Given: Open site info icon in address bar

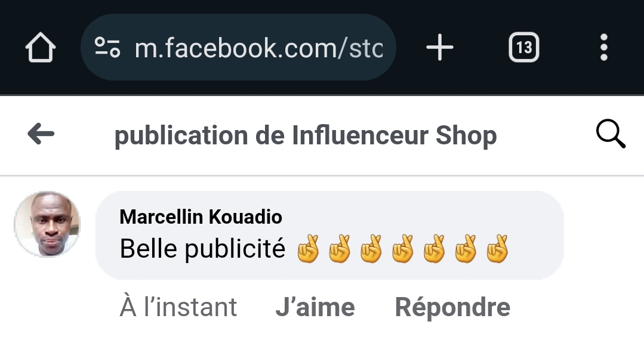Looking at the screenshot, I should click(108, 48).
